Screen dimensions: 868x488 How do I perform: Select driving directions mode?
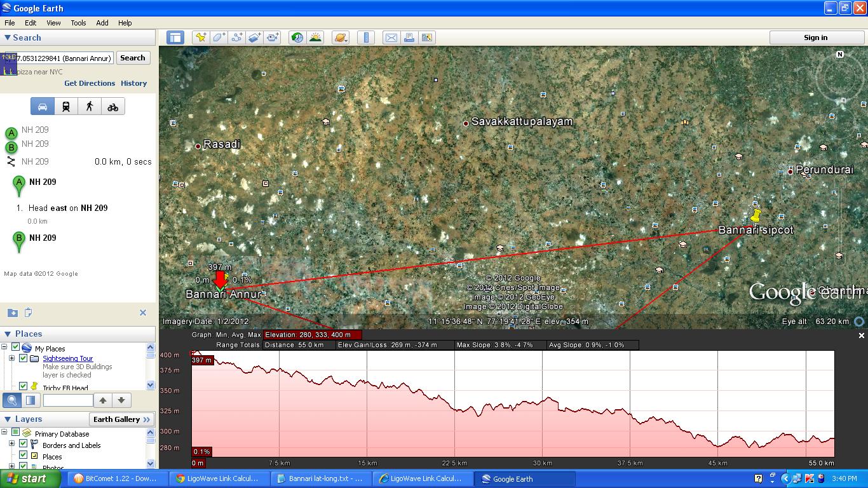click(43, 107)
